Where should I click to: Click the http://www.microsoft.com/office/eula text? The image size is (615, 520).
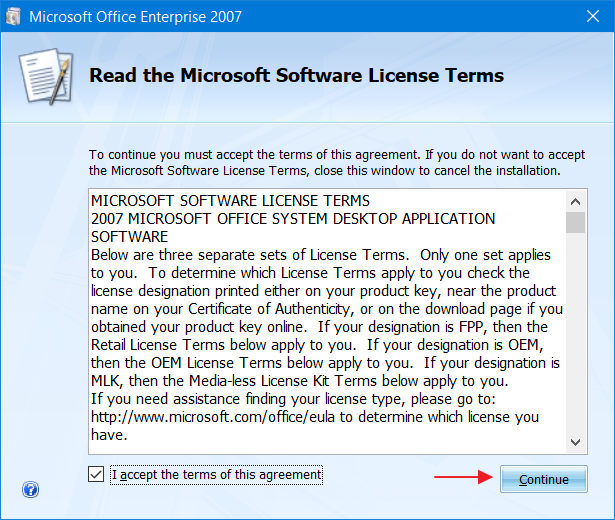tap(213, 417)
